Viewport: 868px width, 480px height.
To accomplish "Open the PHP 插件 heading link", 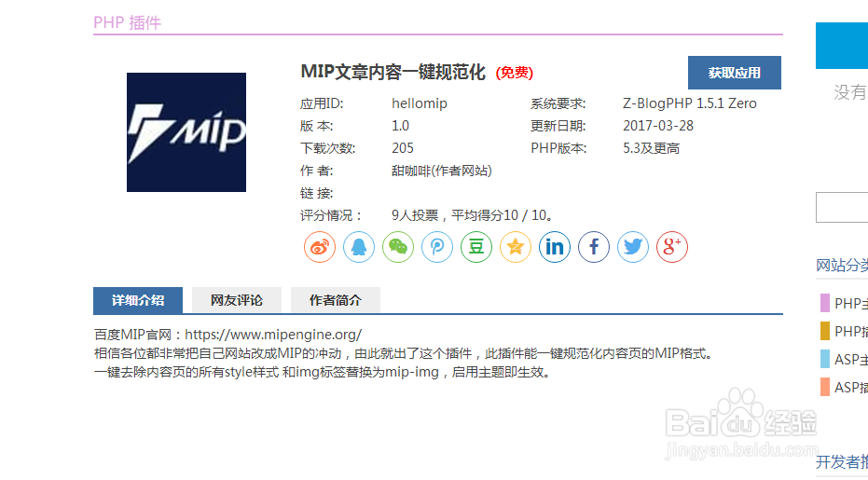I will 128,22.
